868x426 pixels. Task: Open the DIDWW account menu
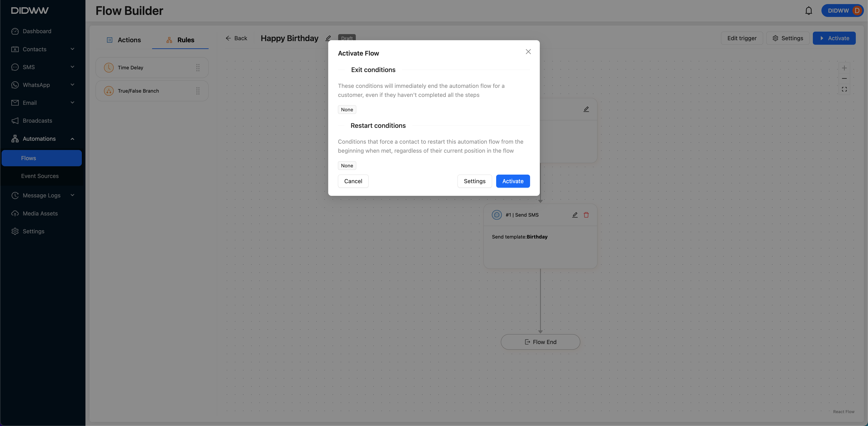coord(841,11)
